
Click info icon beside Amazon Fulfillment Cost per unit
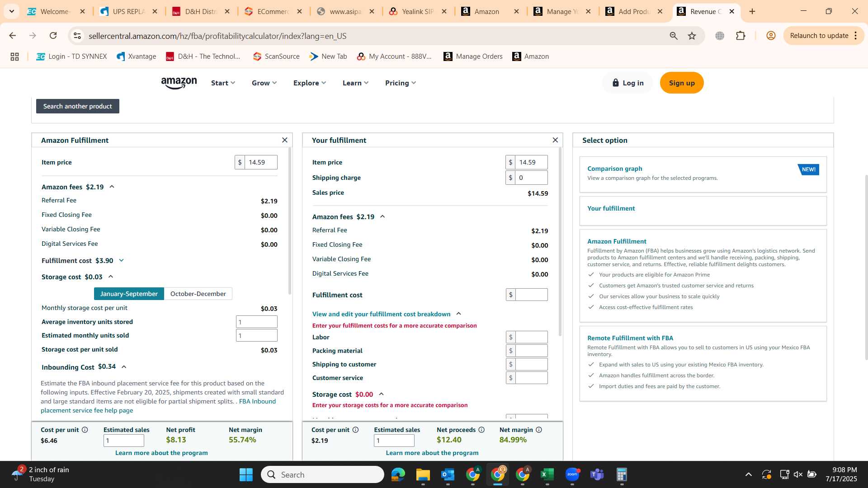(85, 430)
